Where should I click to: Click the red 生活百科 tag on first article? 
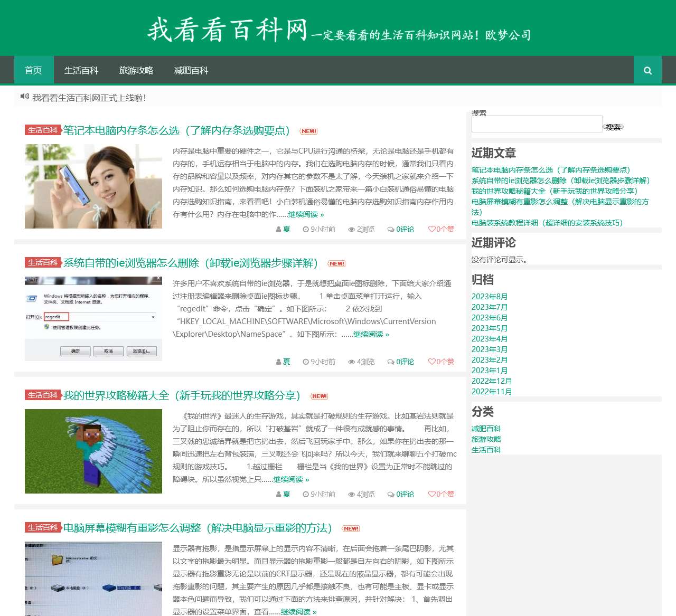[x=43, y=130]
